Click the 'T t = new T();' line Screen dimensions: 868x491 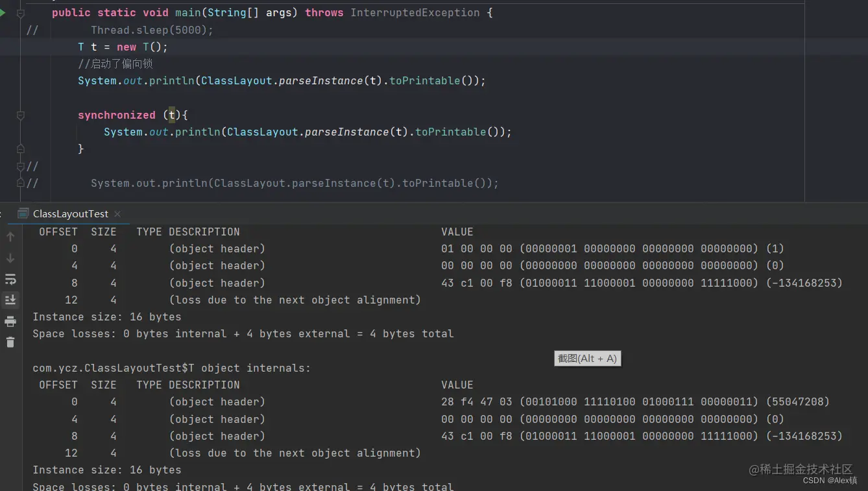click(x=123, y=47)
